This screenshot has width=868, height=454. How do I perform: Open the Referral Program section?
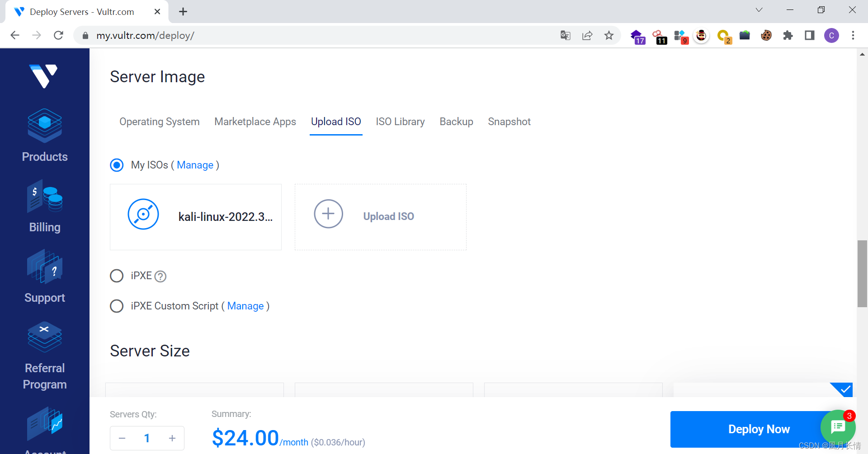tap(45, 356)
